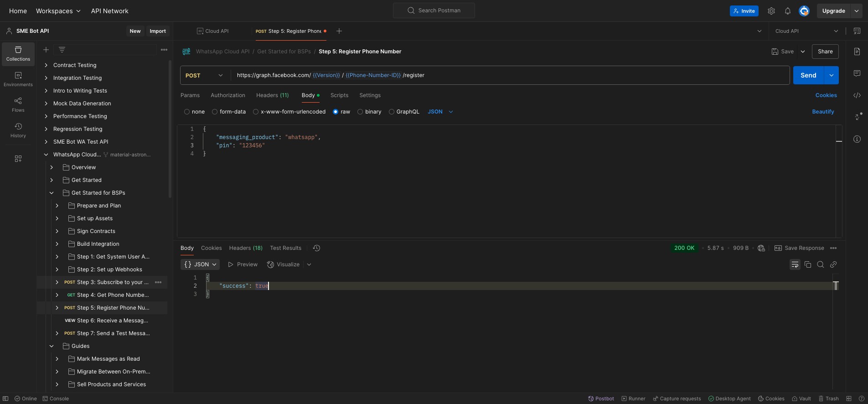Open the Collections sidebar panel
868x404 pixels.
(x=18, y=54)
